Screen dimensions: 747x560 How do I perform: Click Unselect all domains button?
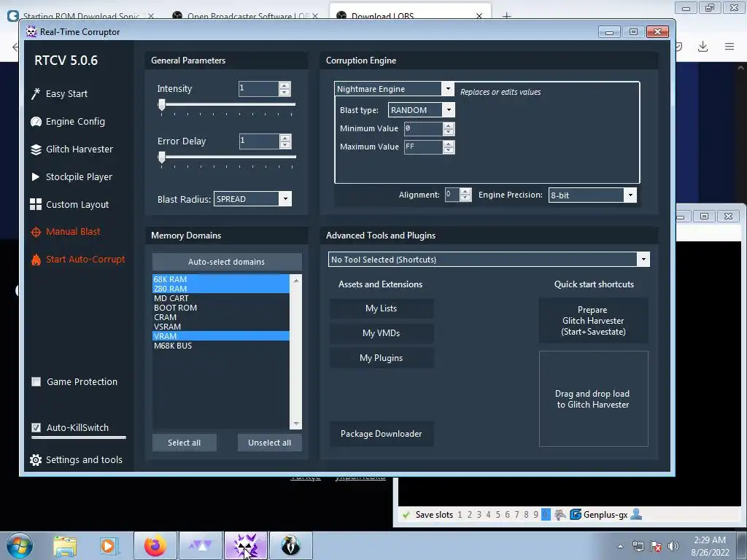(270, 443)
